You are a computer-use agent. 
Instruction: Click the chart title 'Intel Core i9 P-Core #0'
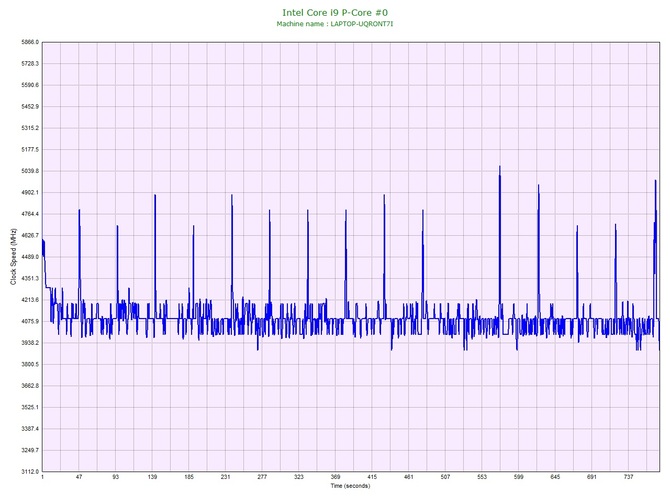(335, 12)
